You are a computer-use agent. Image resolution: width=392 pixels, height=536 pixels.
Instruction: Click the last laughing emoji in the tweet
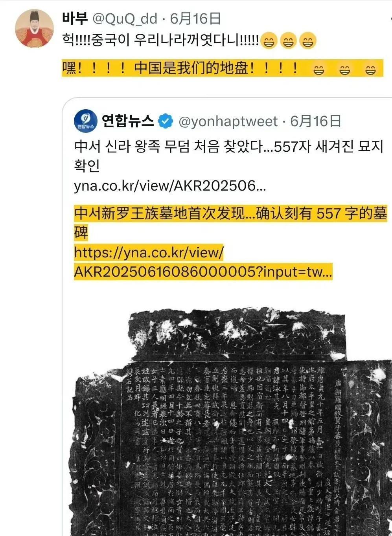pos(308,40)
